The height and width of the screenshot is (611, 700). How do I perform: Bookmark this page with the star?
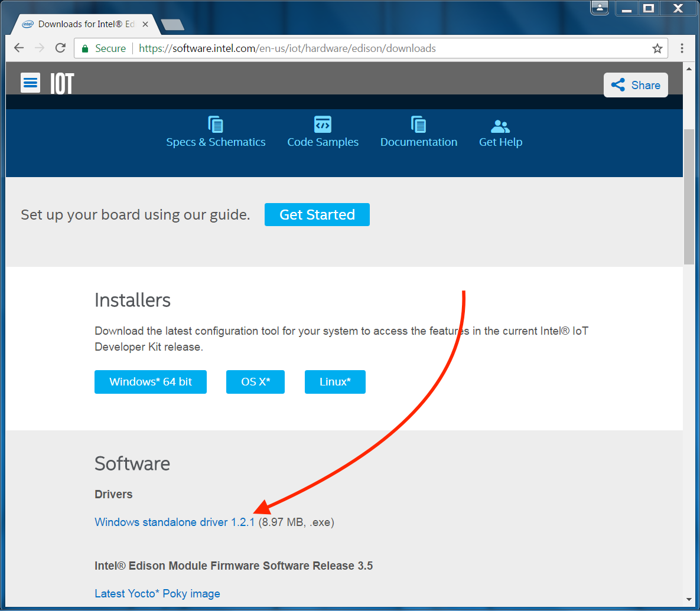pyautogui.click(x=657, y=48)
